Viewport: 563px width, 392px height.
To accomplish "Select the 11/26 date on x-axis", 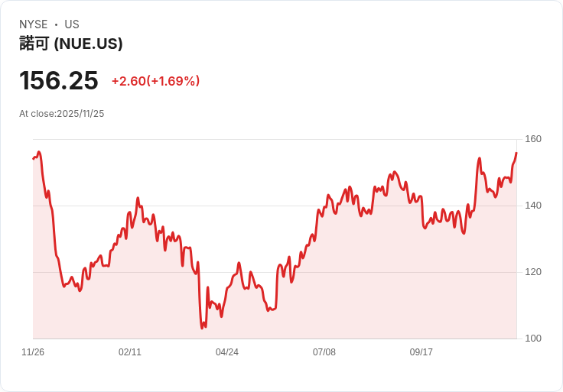I will [x=33, y=352].
